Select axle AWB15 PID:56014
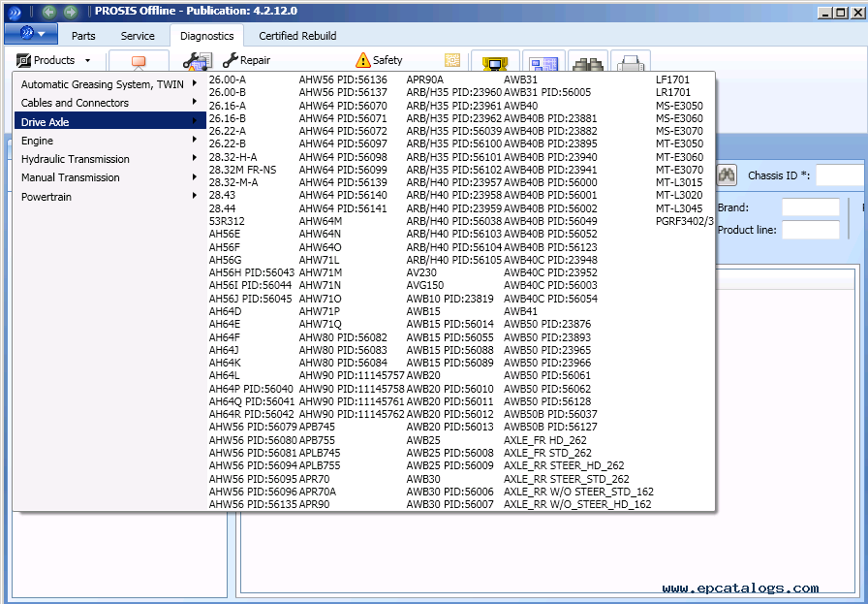The height and width of the screenshot is (604, 868). [450, 324]
